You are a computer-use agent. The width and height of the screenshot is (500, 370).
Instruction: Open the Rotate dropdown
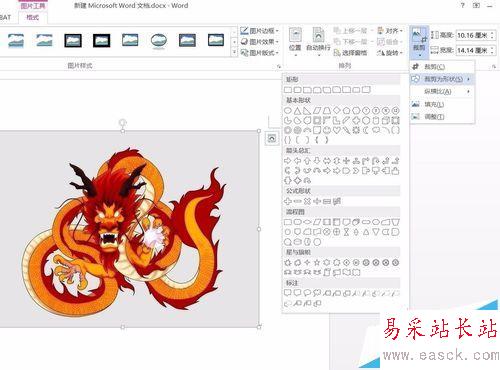point(390,53)
